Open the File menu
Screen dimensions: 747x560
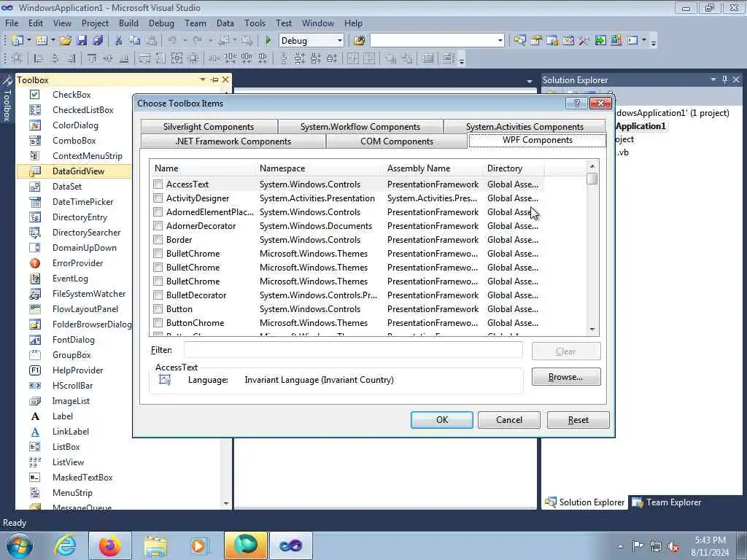coord(12,23)
